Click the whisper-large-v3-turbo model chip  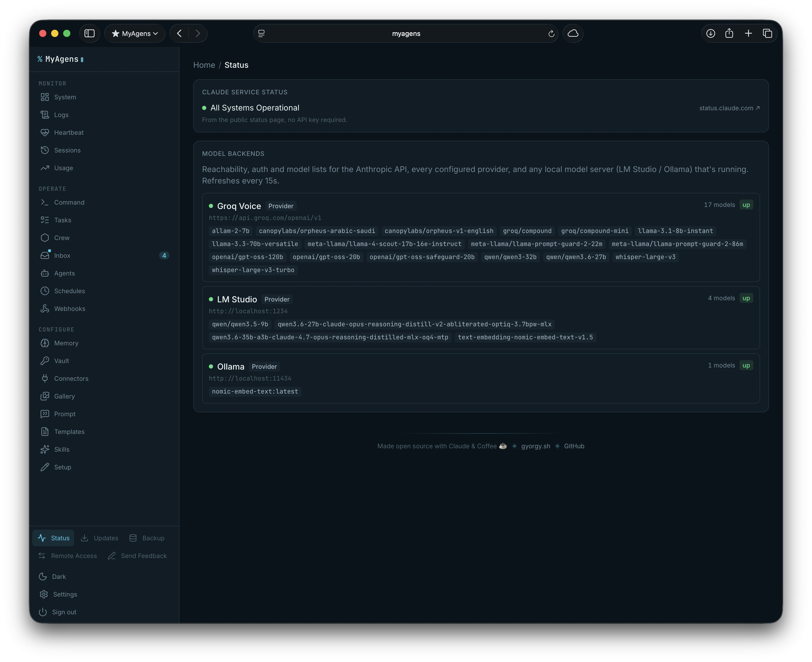[x=253, y=270]
